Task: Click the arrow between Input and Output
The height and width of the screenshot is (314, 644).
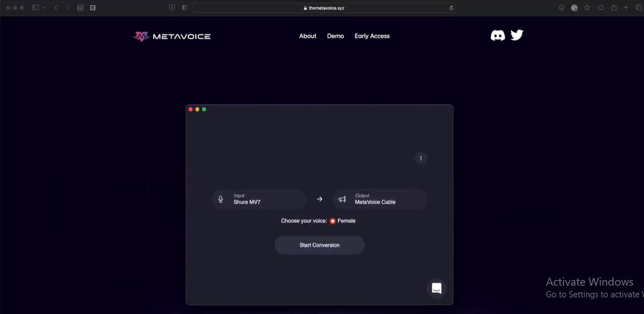Action: click(320, 199)
